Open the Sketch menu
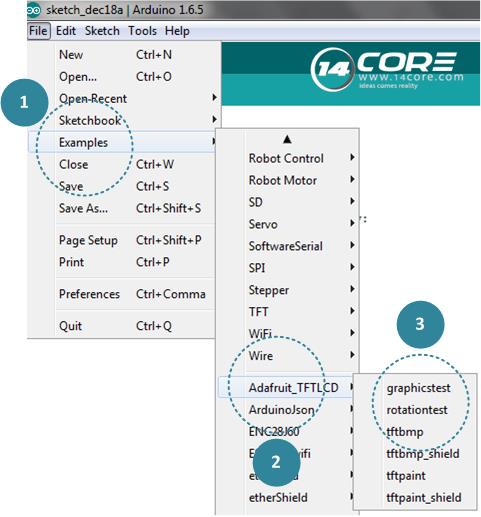The height and width of the screenshot is (517, 481). pos(102,31)
